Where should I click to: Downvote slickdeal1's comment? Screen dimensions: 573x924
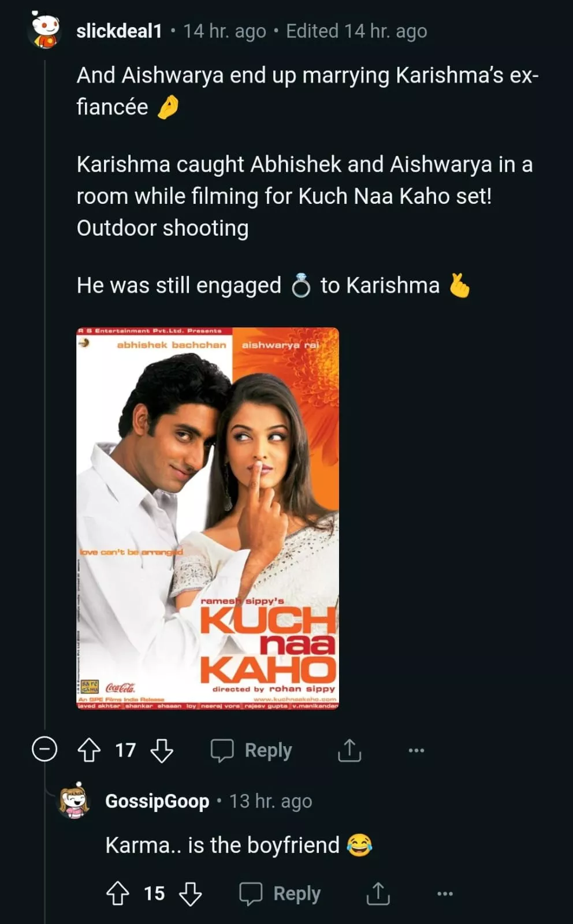[x=162, y=750]
